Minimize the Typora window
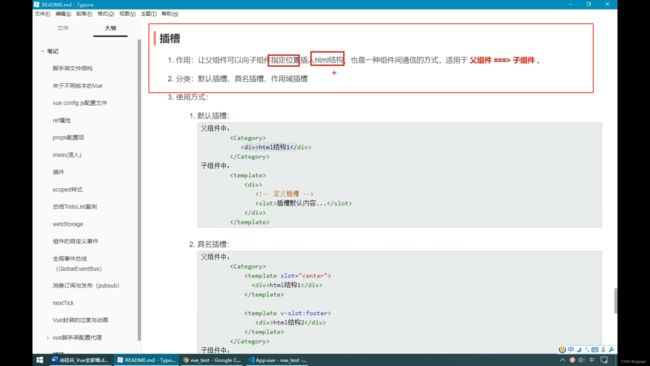Viewport: 650px width, 366px height. (x=570, y=4)
